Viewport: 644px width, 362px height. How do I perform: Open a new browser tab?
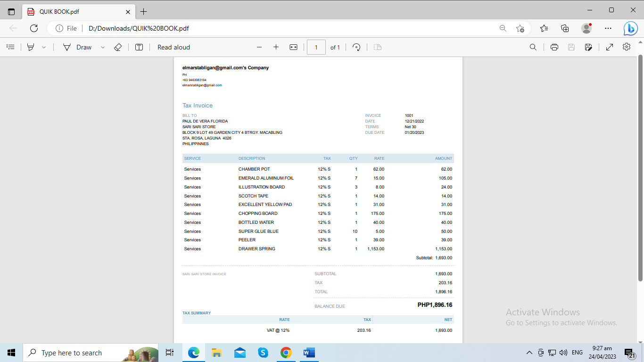coord(144,12)
